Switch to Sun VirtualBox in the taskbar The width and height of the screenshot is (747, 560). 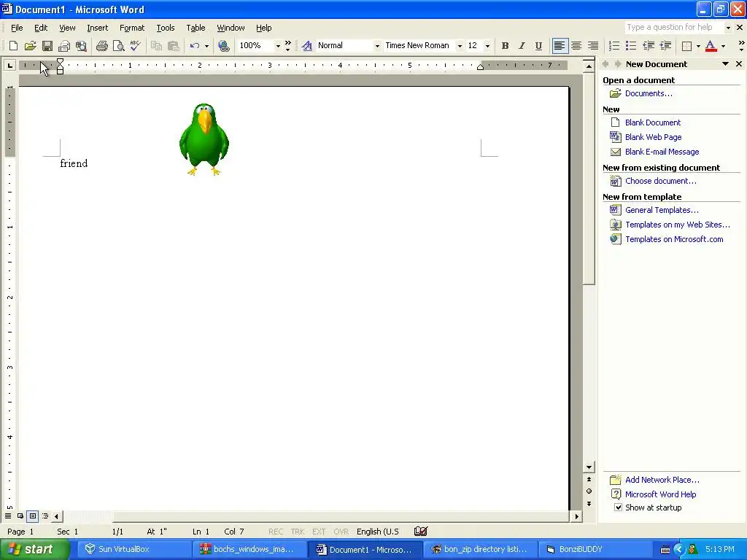tap(133, 549)
